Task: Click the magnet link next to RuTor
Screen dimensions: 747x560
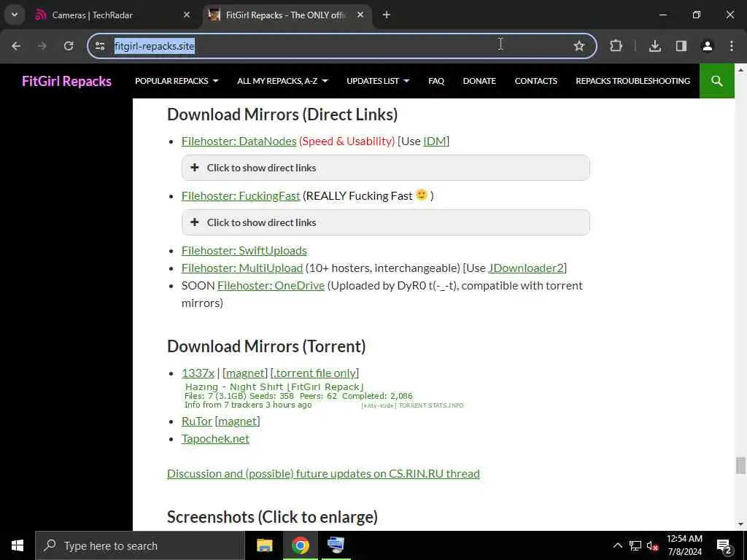Action: point(237,421)
